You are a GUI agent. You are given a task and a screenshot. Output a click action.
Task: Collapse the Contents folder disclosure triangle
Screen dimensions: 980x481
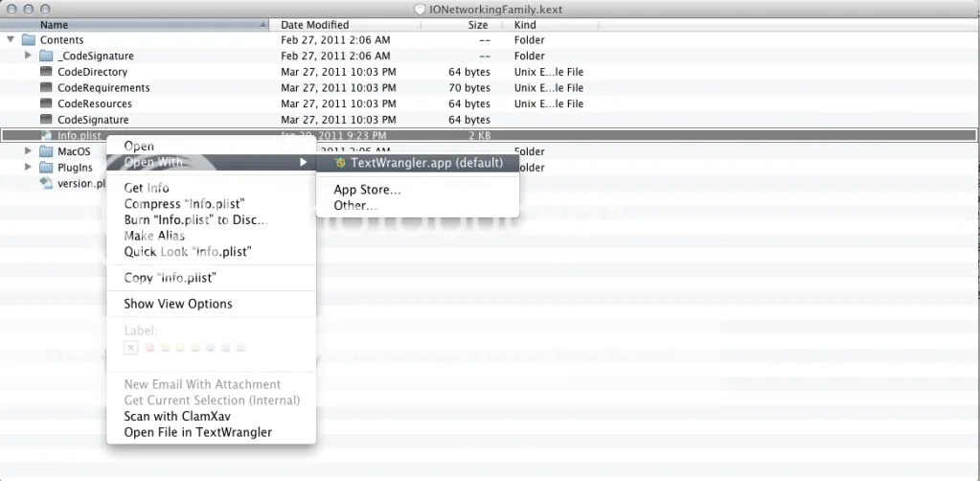[x=10, y=39]
